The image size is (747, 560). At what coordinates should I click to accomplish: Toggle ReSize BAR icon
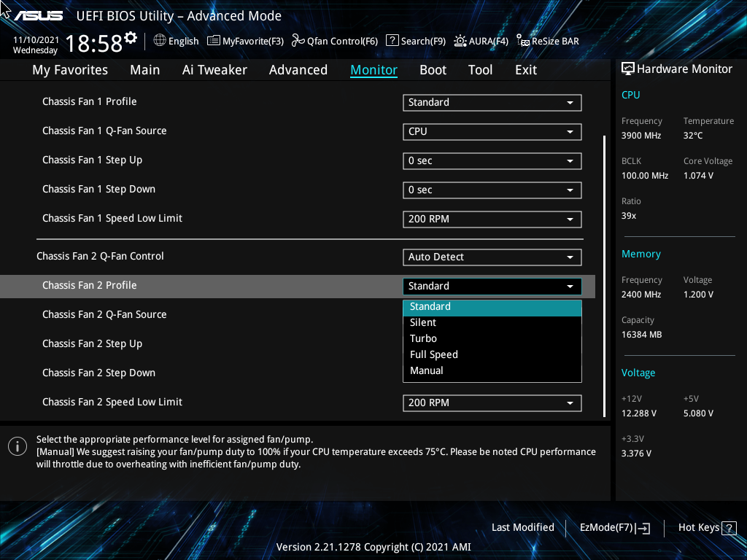523,41
